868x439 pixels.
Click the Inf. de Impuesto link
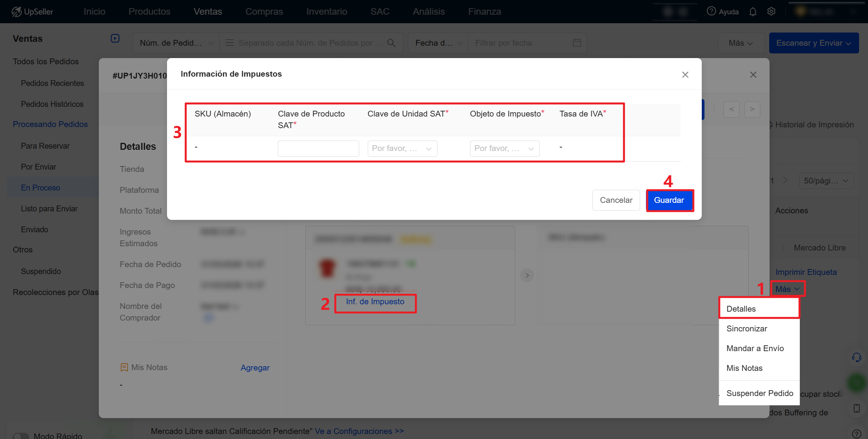tap(375, 302)
